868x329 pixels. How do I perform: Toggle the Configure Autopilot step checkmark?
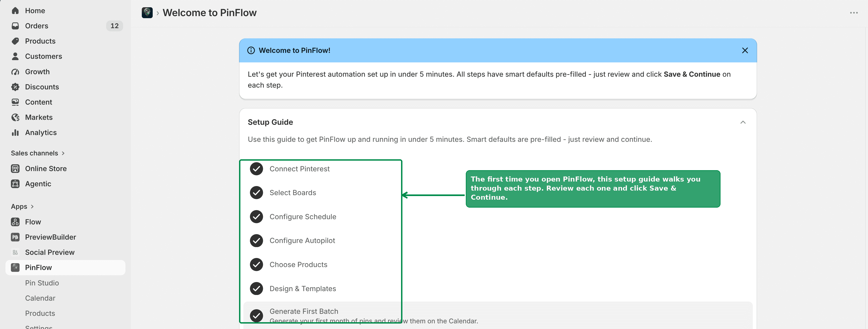pyautogui.click(x=257, y=241)
